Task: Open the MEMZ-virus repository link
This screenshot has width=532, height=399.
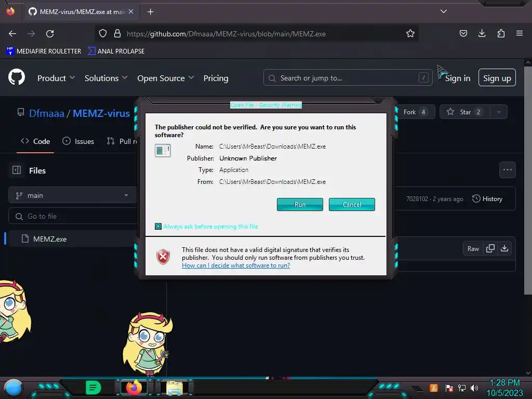Action: click(x=101, y=113)
